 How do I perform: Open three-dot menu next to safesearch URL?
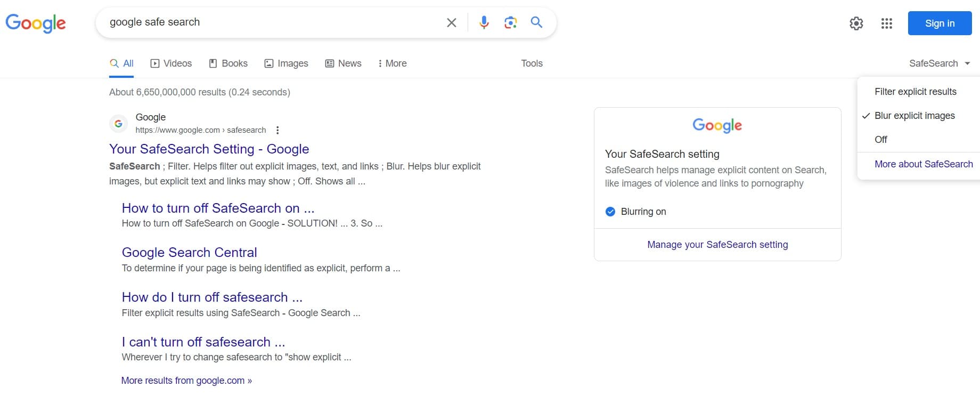pos(277,130)
